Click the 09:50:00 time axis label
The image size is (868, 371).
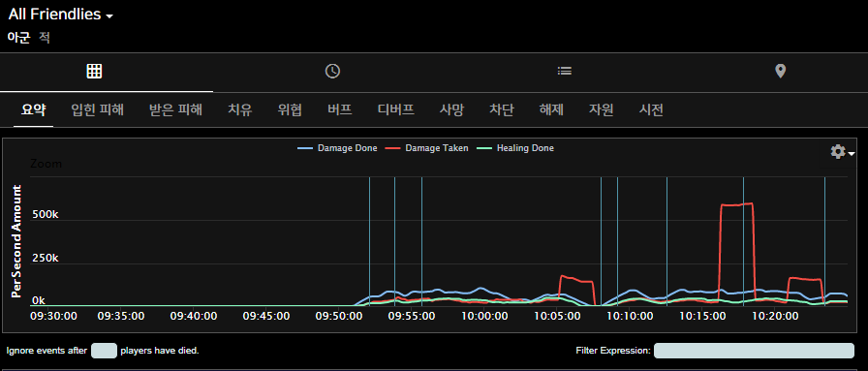pos(339,316)
